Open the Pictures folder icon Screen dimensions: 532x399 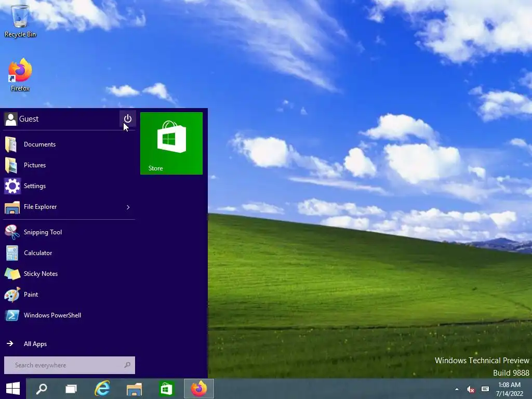(11, 165)
